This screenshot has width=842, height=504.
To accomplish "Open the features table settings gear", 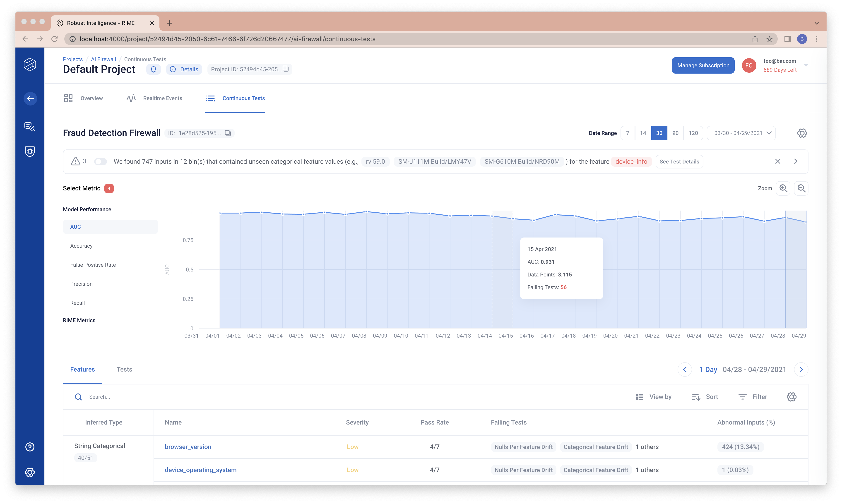I will pyautogui.click(x=792, y=397).
